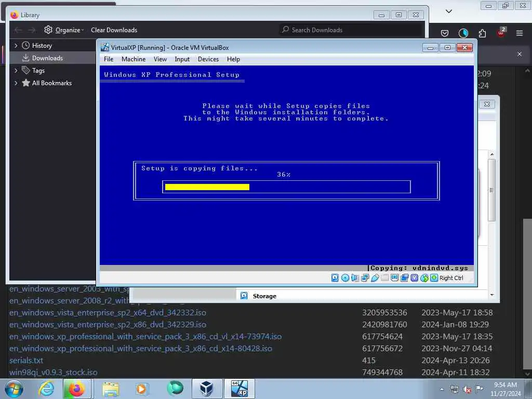Open the Organize dropdown in Library
The height and width of the screenshot is (399, 532).
point(64,30)
